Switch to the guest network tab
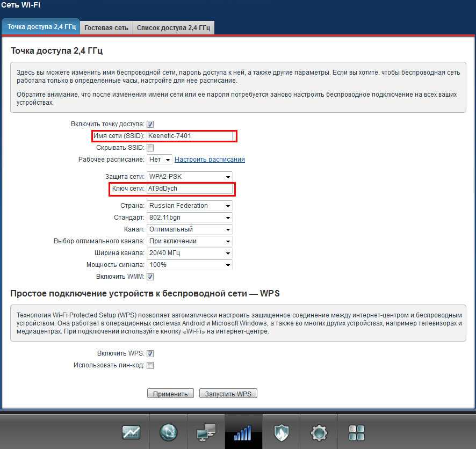Viewport: 476px width, 449px height. (106, 27)
